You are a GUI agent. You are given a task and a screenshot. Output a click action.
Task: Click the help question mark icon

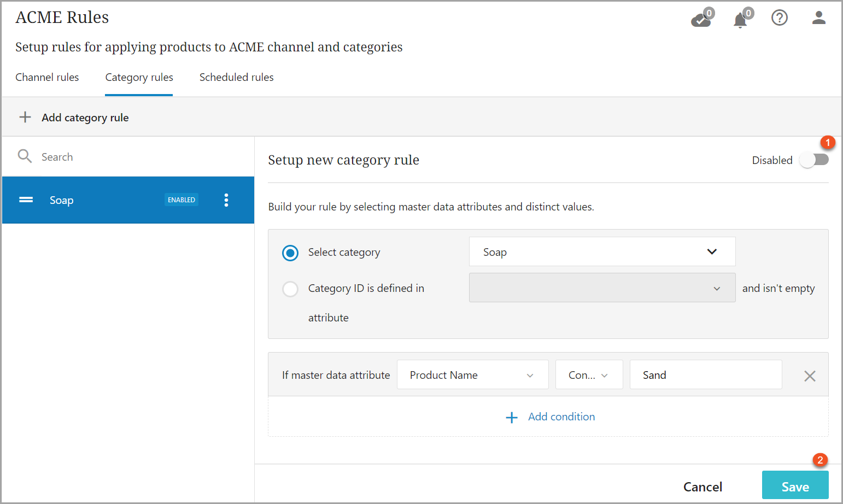pyautogui.click(x=779, y=18)
